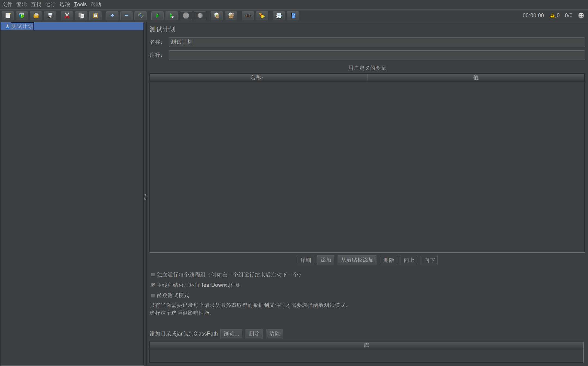Untick 主线程结束后运行 tearDown线程组 checkbox
588x366 pixels.
153,285
